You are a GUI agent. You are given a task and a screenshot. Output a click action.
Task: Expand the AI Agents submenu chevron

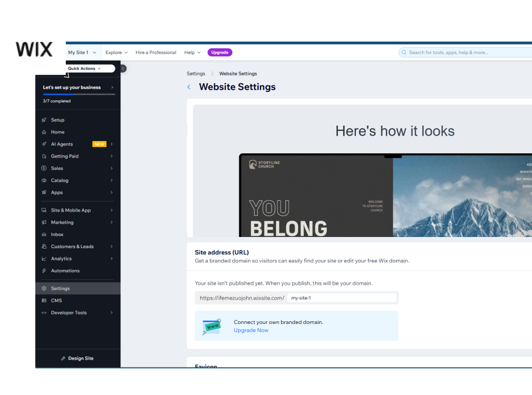click(x=111, y=144)
